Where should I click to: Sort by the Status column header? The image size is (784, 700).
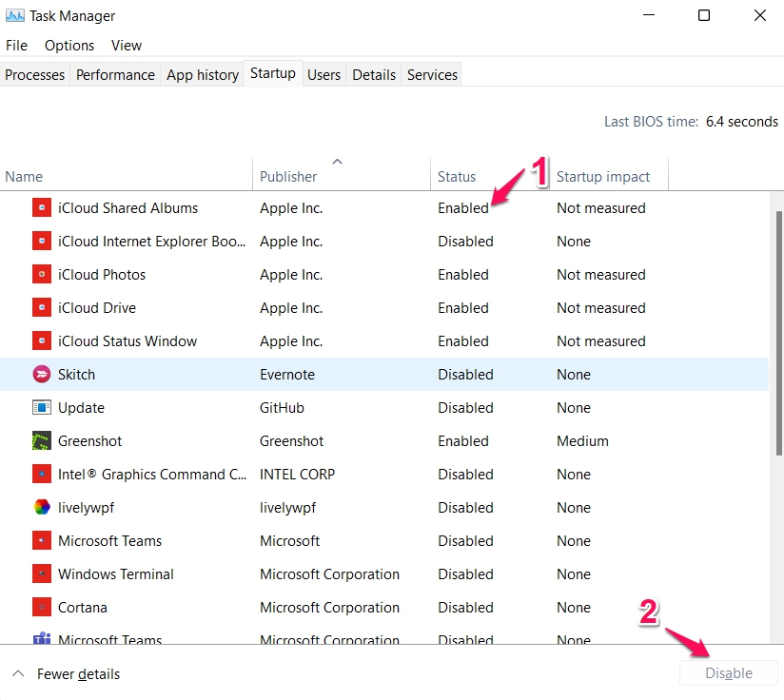coord(490,175)
